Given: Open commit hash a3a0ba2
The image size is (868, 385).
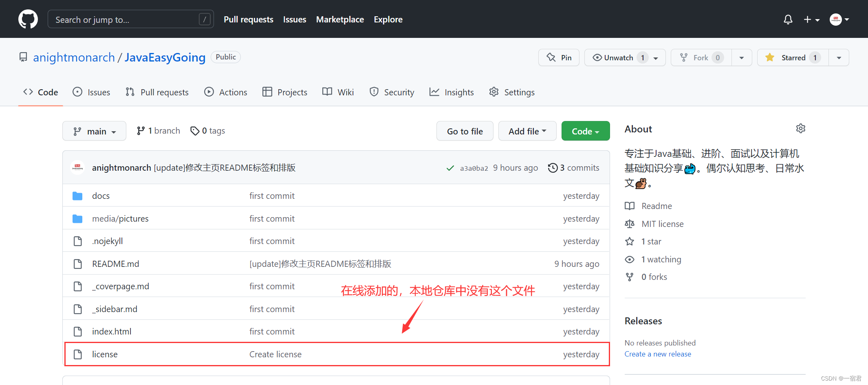Looking at the screenshot, I should click(x=474, y=168).
